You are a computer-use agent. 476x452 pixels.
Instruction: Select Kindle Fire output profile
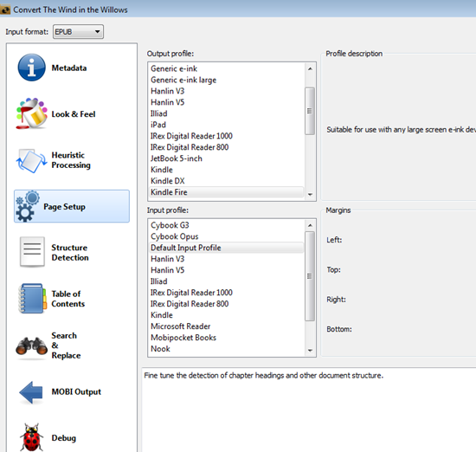[227, 192]
